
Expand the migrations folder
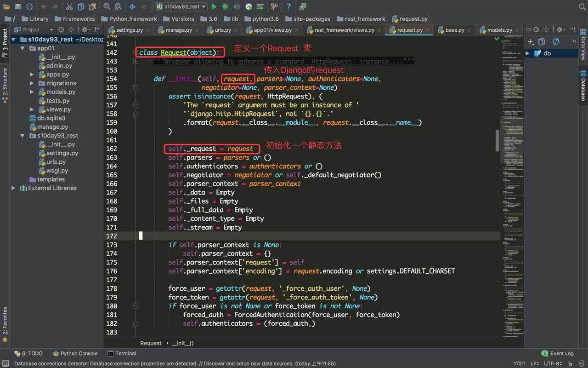pyautogui.click(x=32, y=83)
